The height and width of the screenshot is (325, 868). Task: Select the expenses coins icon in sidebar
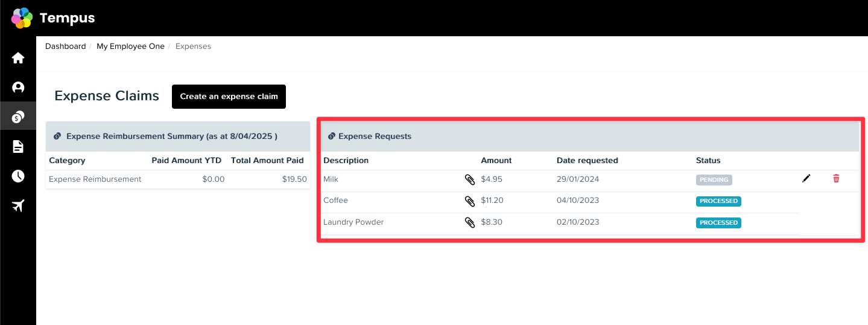pos(18,117)
